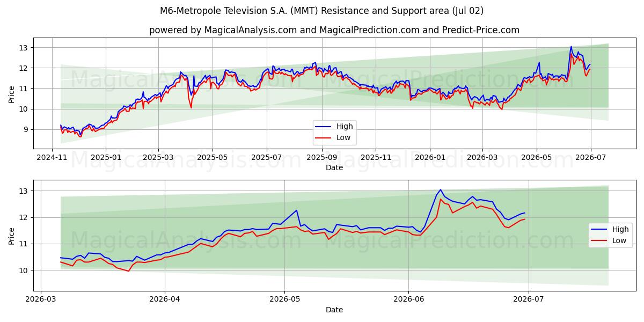Viewport: 644px width, 322px height.
Task: Select the '2025-01' tick label
Action: (x=105, y=157)
